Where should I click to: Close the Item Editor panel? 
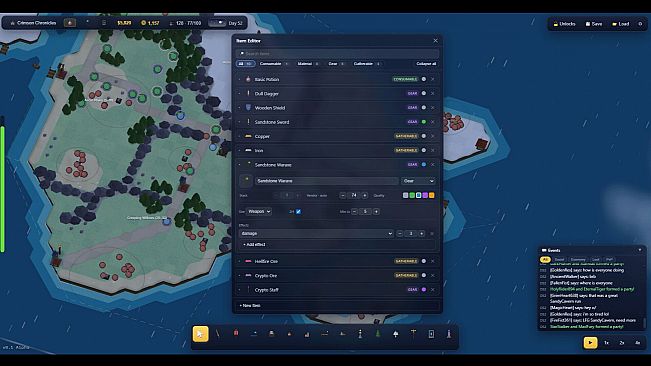pos(435,41)
